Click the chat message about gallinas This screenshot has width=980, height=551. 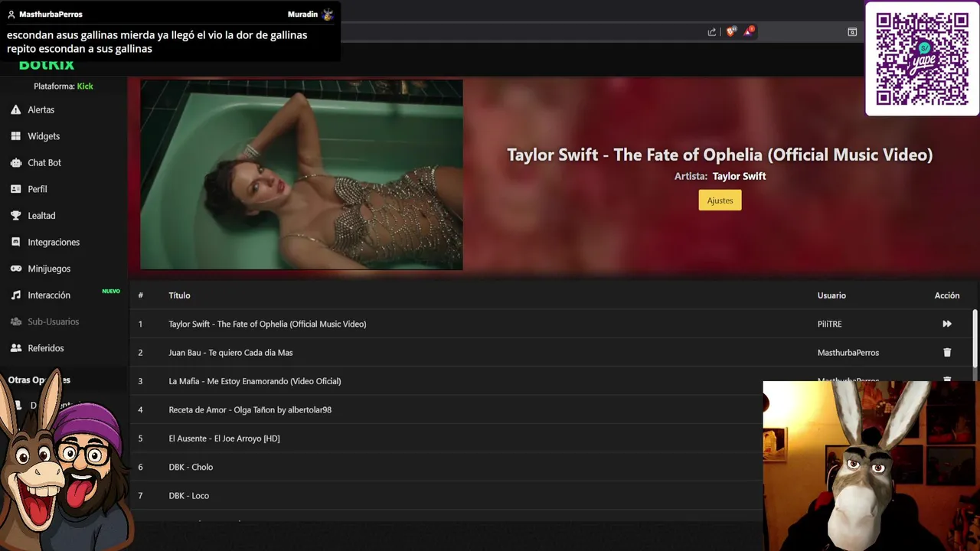point(157,42)
